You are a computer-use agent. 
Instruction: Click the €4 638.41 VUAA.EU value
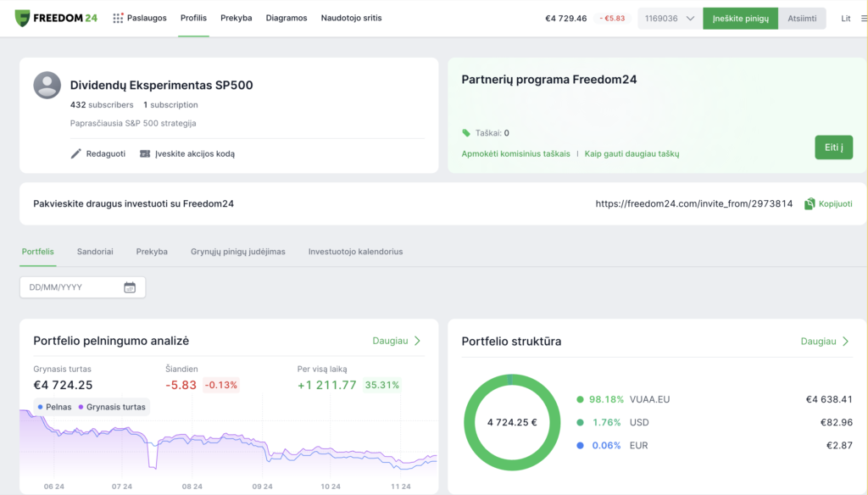click(x=829, y=399)
